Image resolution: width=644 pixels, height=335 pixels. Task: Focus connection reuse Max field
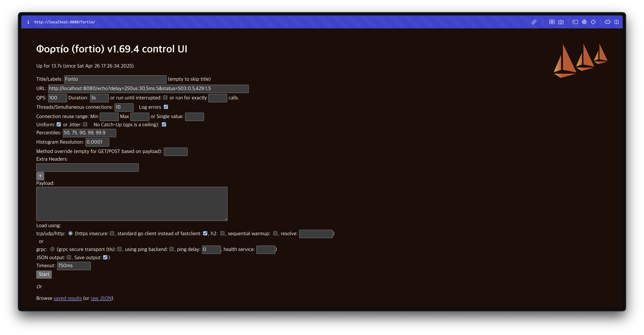(140, 117)
